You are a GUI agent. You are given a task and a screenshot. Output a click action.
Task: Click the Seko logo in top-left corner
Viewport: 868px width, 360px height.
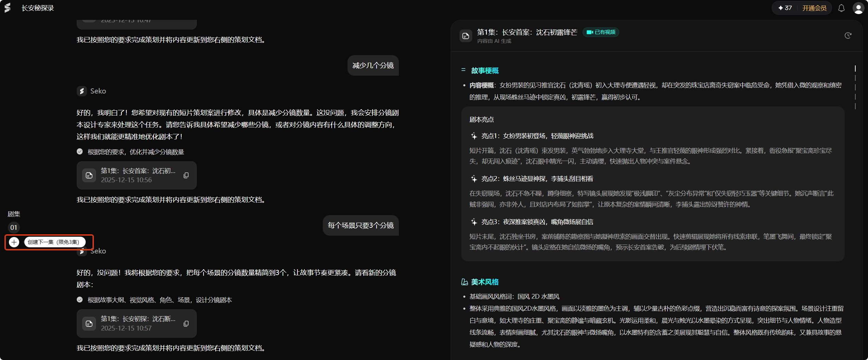(x=8, y=8)
